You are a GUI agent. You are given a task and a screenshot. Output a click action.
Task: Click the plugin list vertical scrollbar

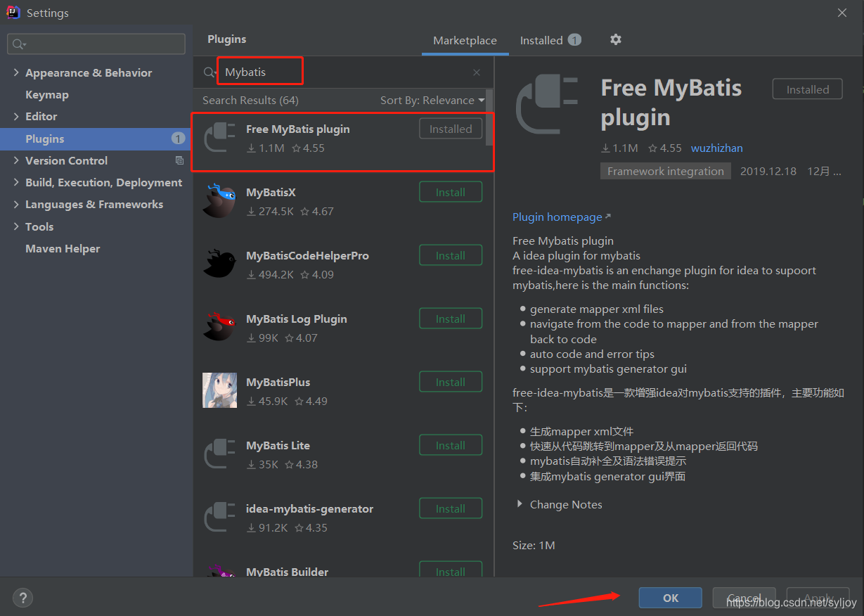[489, 117]
